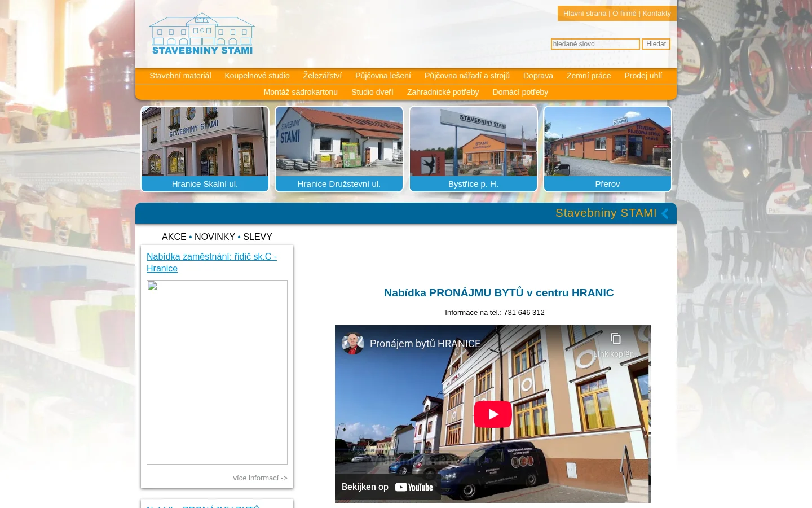The height and width of the screenshot is (508, 812).
Task: Select the Bystřice p. H. store thumbnail
Action: pos(473,149)
